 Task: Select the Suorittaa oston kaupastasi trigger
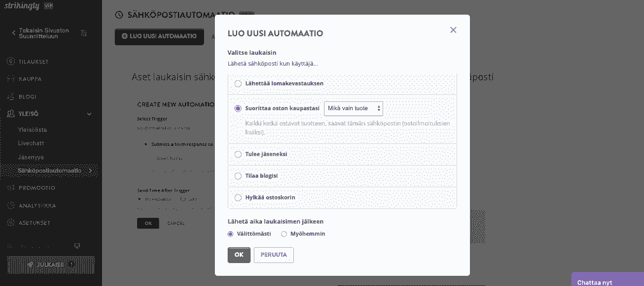point(238,109)
